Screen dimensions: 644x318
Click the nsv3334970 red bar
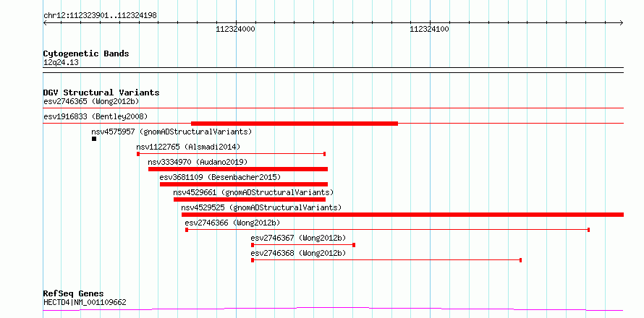coord(238,169)
